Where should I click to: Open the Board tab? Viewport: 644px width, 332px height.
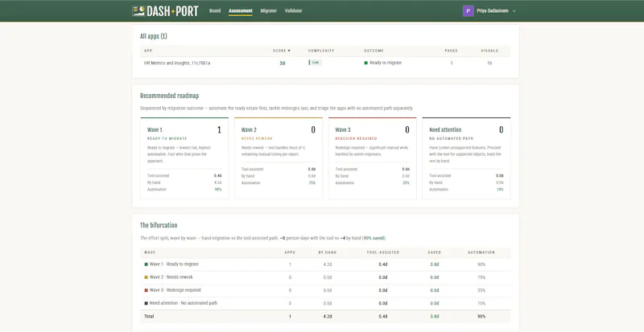(215, 10)
